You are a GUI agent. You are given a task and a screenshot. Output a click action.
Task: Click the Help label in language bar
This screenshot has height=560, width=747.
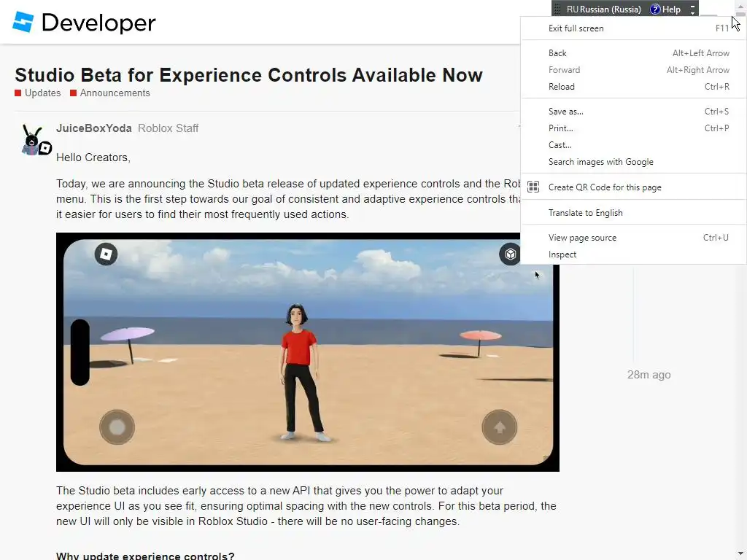671,9
